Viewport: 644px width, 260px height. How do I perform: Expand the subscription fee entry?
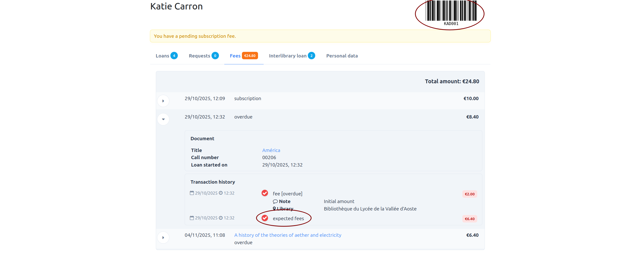163,101
